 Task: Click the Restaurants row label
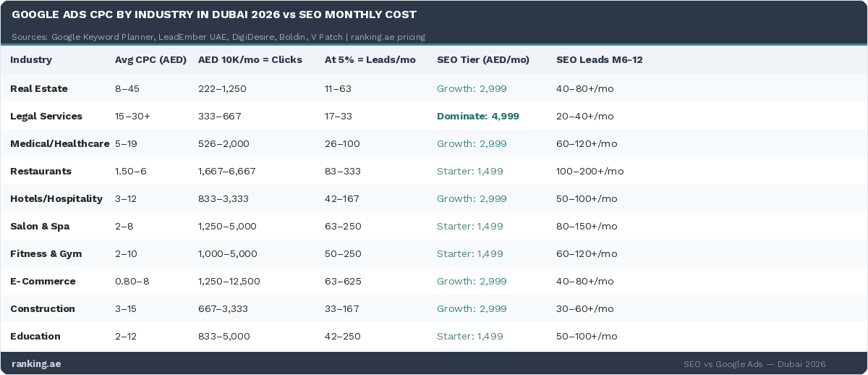(41, 172)
